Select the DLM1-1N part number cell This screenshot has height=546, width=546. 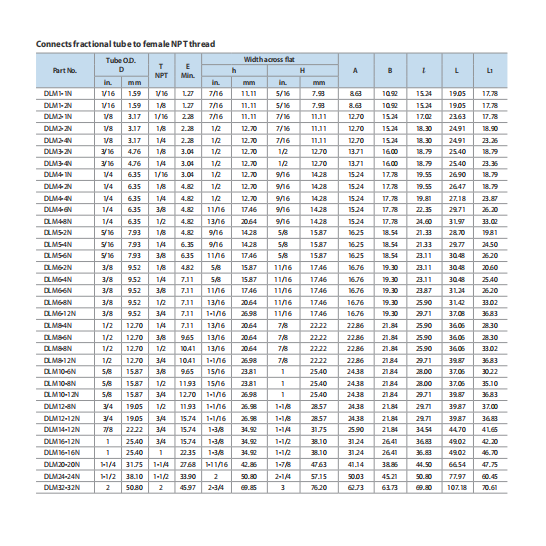(58, 94)
